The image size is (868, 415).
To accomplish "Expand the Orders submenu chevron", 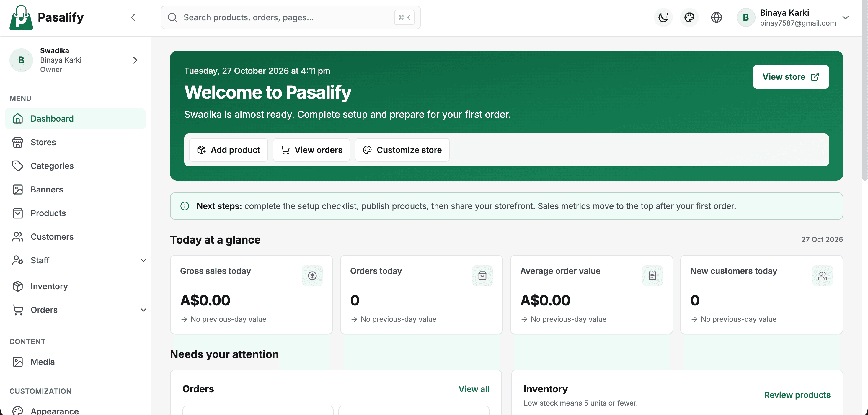I will [x=143, y=310].
